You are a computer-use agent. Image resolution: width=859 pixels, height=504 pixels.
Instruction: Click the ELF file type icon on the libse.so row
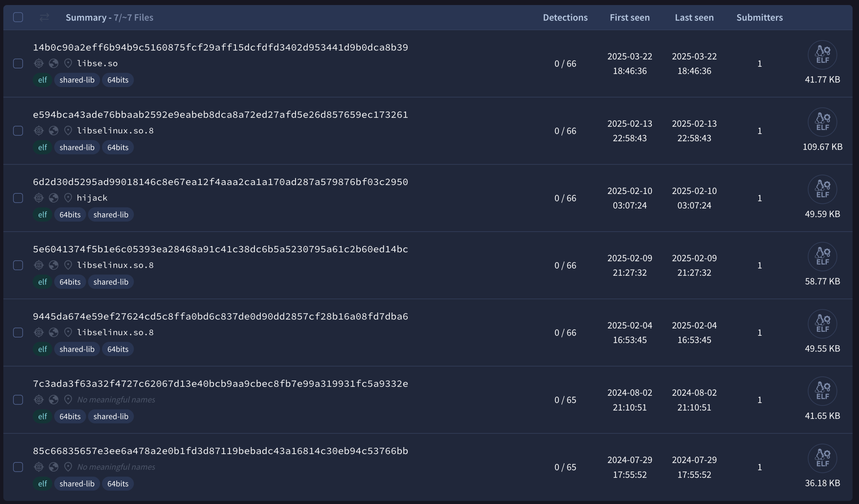823,55
